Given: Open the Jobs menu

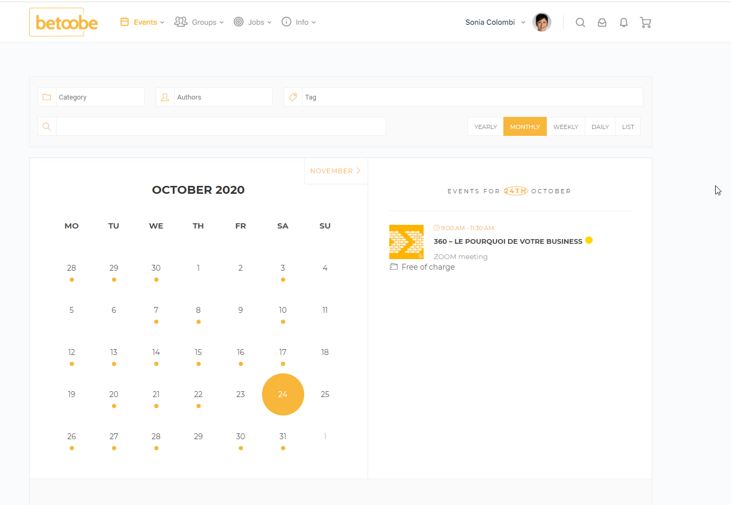Looking at the screenshot, I should click(252, 22).
